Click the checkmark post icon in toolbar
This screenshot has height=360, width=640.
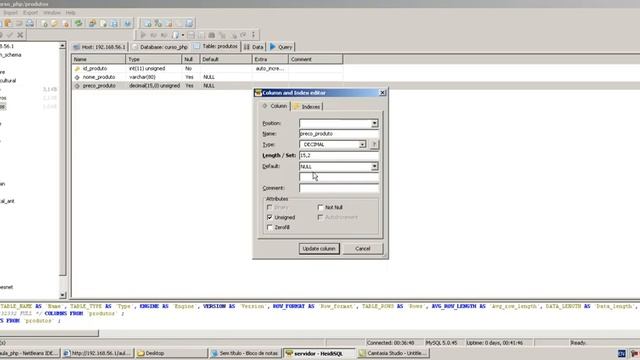pyautogui.click(x=10, y=35)
